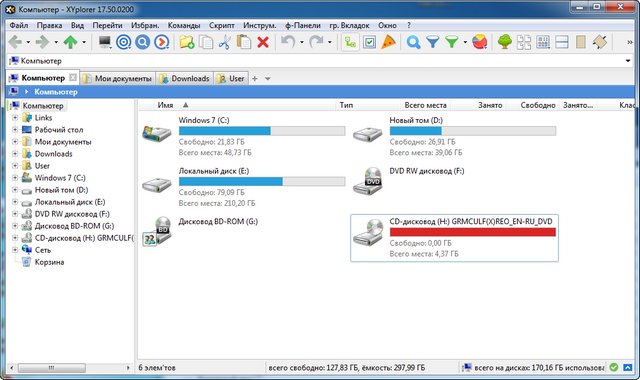
Task: Go up one level with green arrow
Action: pyautogui.click(x=71, y=42)
